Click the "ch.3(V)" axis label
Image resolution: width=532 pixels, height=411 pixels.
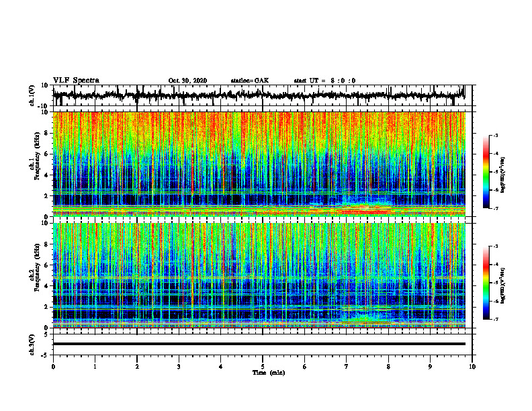tap(32, 345)
